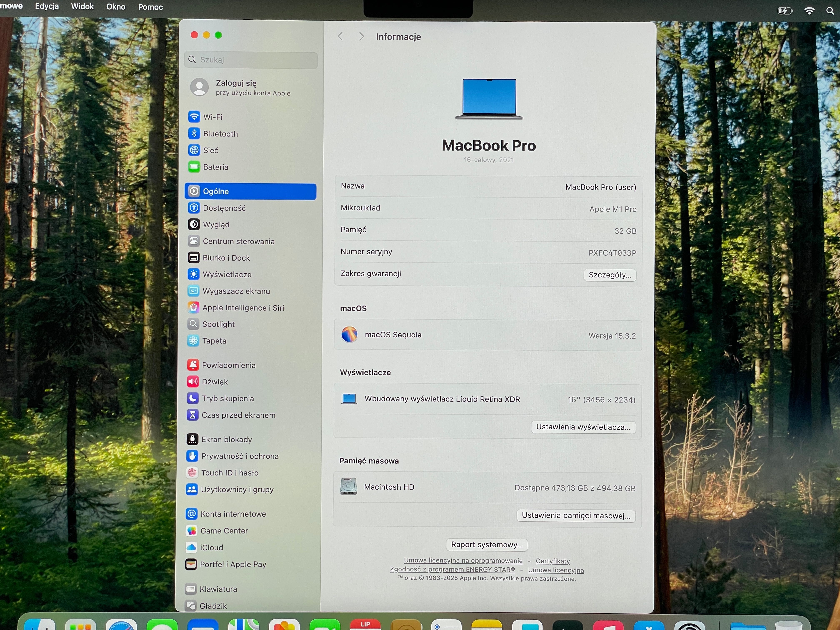This screenshot has height=630, width=840.
Task: Click the serial number PXFC4T033P
Action: (x=612, y=253)
